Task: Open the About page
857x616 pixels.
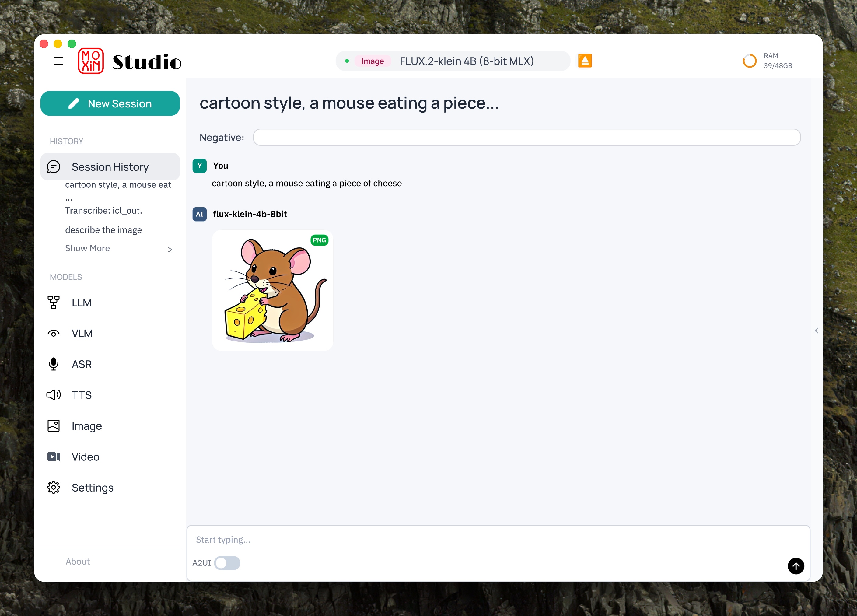Action: click(x=78, y=561)
